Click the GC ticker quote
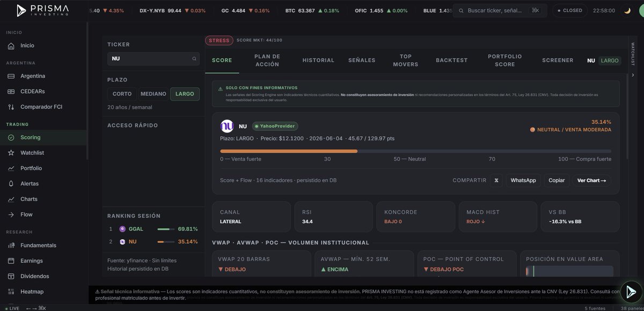Viewport: 644px width, 311px height. pyautogui.click(x=246, y=11)
